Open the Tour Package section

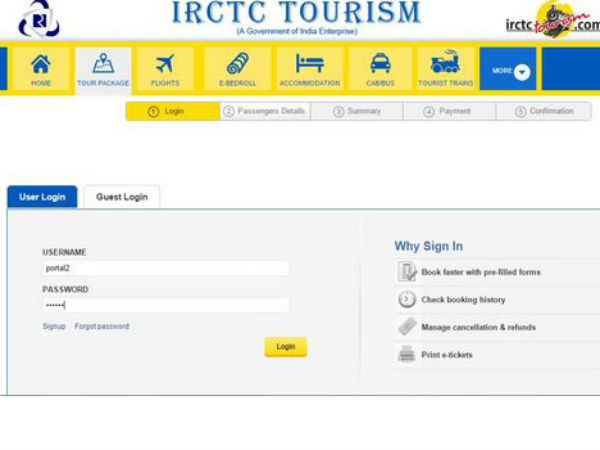click(103, 69)
